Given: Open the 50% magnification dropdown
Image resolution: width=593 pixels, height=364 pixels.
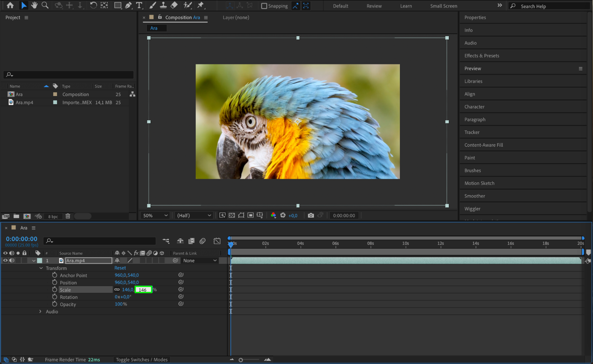Looking at the screenshot, I should click(155, 215).
